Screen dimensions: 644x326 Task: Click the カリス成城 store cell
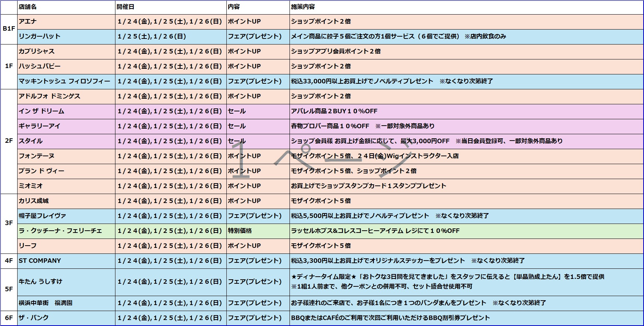pyautogui.click(x=66, y=201)
